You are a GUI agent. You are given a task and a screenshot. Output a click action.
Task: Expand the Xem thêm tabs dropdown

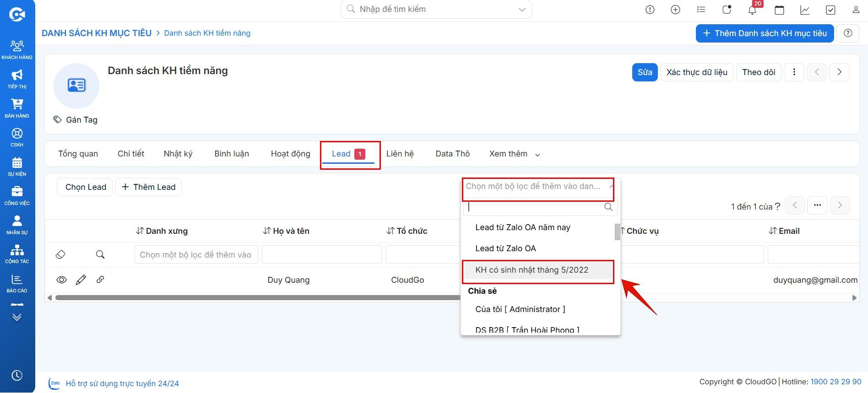(x=515, y=154)
